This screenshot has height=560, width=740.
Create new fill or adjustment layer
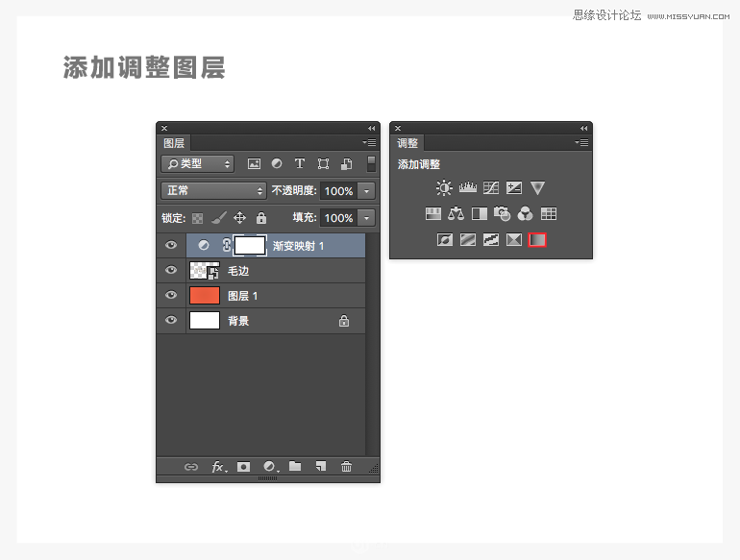click(270, 467)
